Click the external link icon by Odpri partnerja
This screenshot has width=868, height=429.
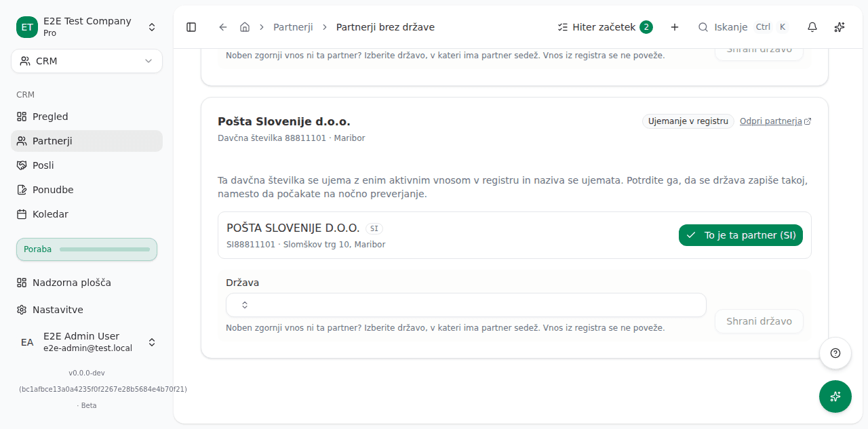808,121
